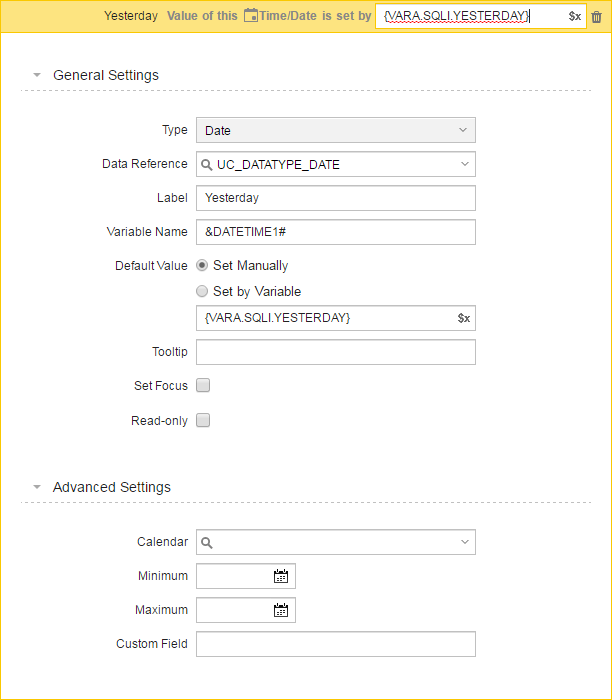The image size is (612, 700).
Task: Click the Label field containing Yesterday
Action: (x=336, y=198)
